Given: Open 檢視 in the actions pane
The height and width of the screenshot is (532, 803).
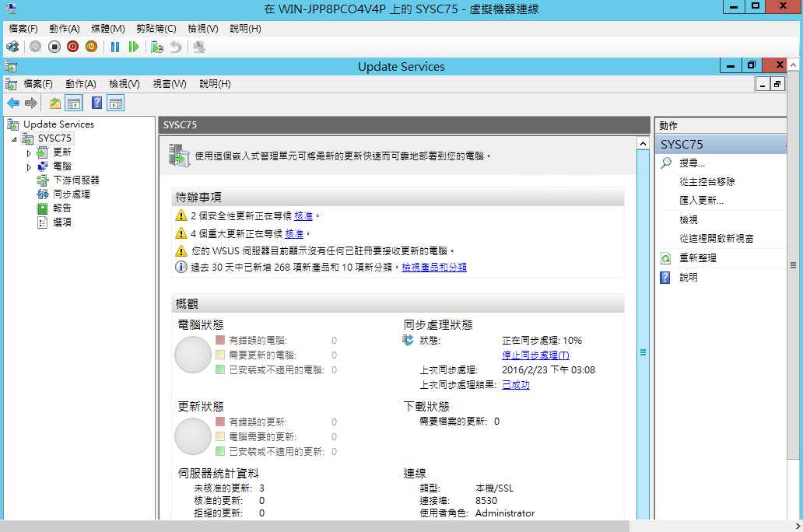Looking at the screenshot, I should [689, 220].
